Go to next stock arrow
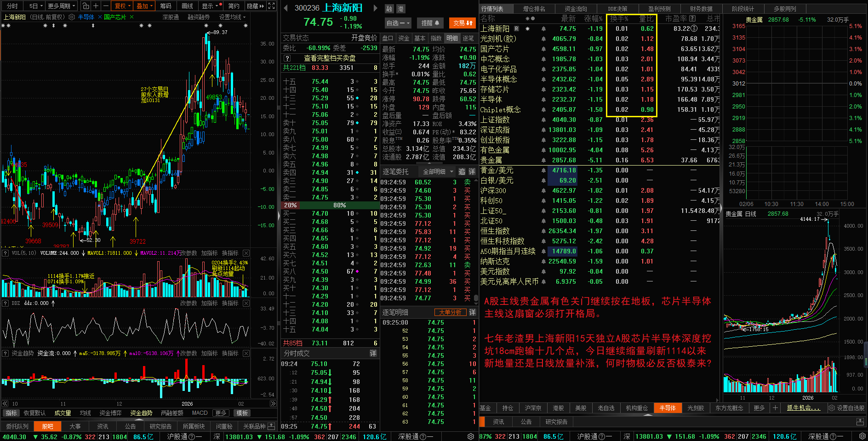Viewport: 868px width, 441px height. 375,8
